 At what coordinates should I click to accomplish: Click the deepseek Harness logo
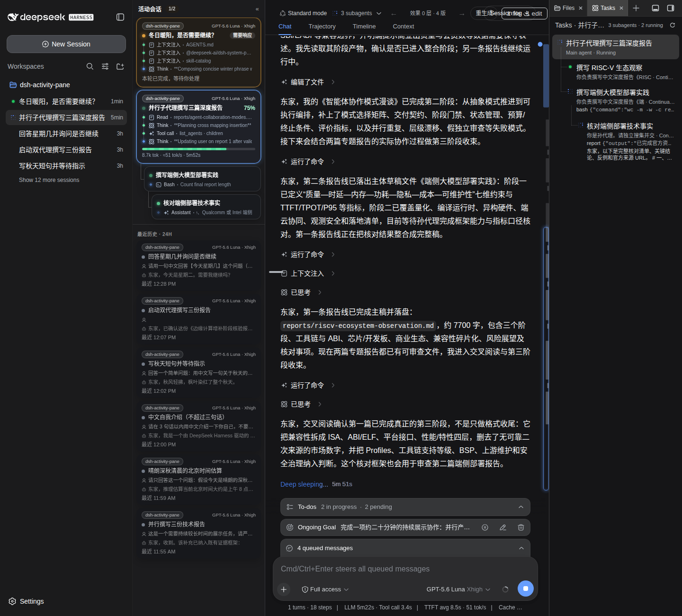point(51,17)
